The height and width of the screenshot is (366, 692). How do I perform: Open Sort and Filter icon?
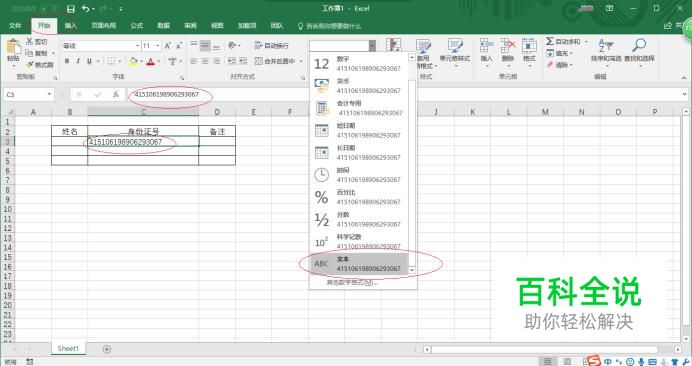[x=606, y=46]
